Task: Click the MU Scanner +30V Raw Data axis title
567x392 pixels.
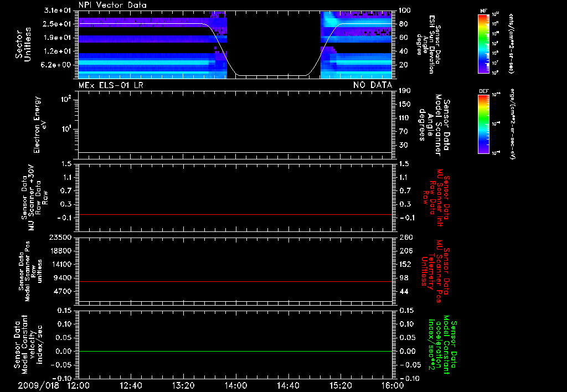Action: 35,198
